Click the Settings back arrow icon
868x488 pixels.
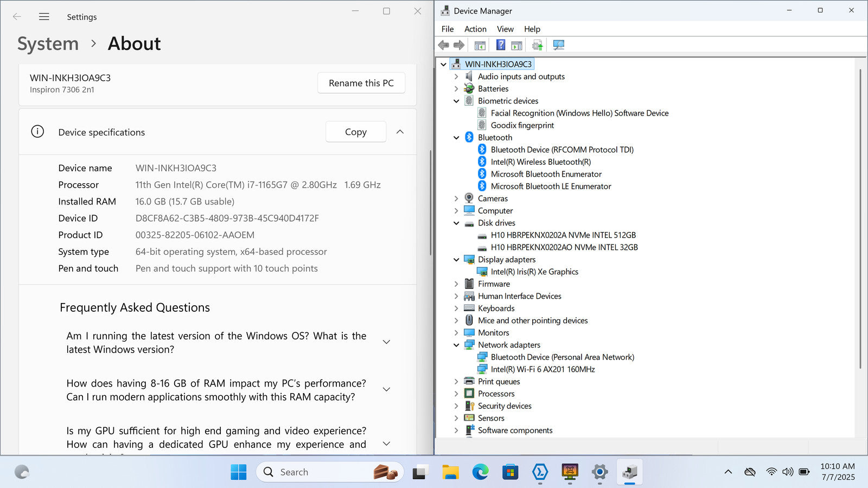tap(17, 17)
